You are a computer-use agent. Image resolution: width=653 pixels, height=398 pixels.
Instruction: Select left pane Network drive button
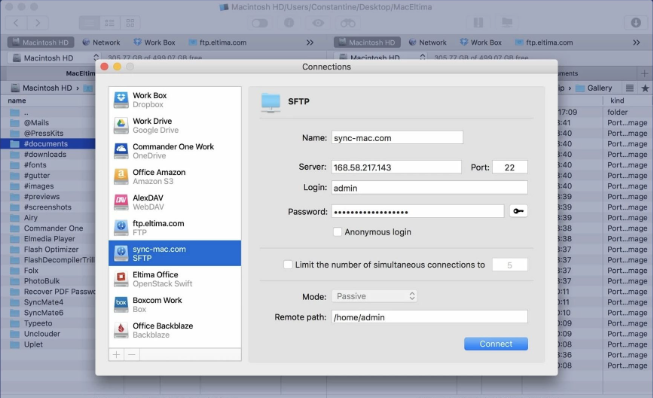pyautogui.click(x=101, y=42)
